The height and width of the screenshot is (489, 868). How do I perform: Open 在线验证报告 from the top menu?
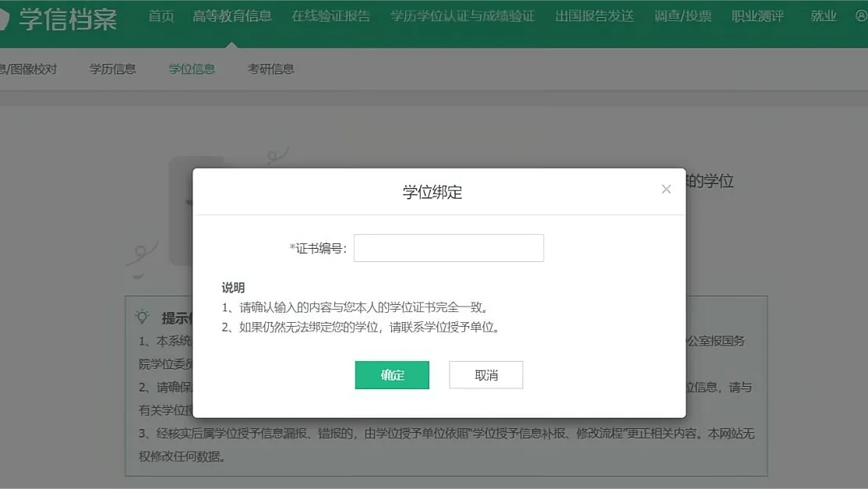pyautogui.click(x=330, y=16)
